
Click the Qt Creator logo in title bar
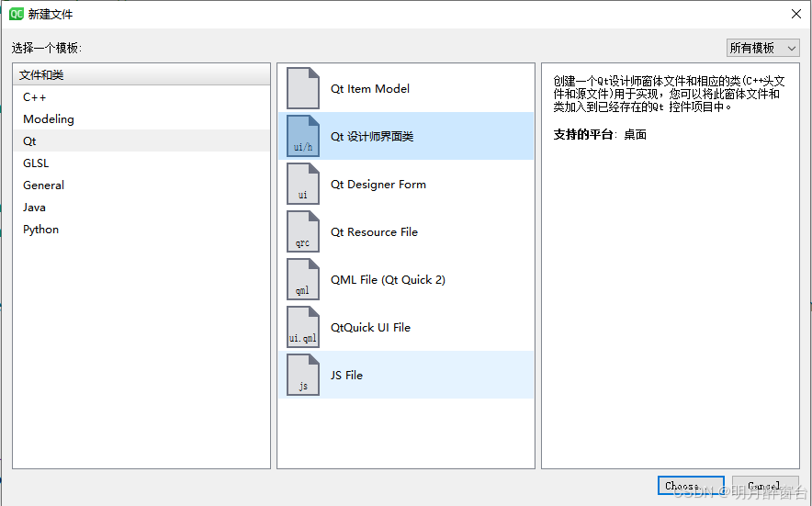tap(17, 14)
